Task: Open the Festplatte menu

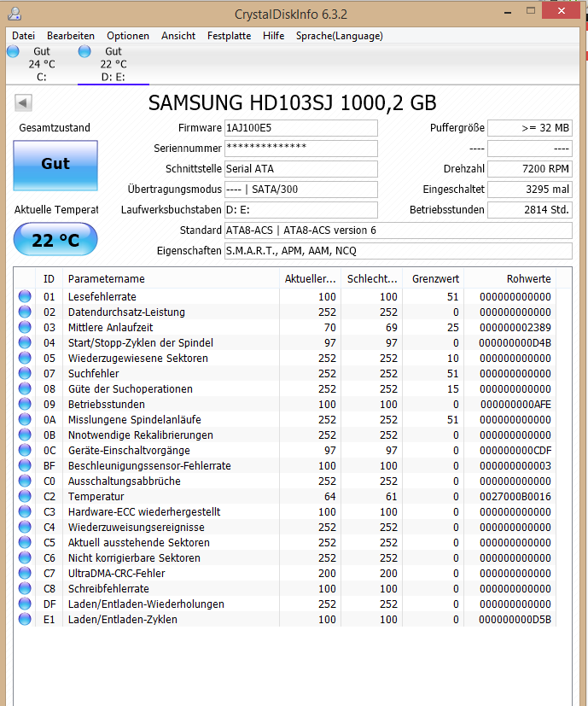Action: [230, 36]
